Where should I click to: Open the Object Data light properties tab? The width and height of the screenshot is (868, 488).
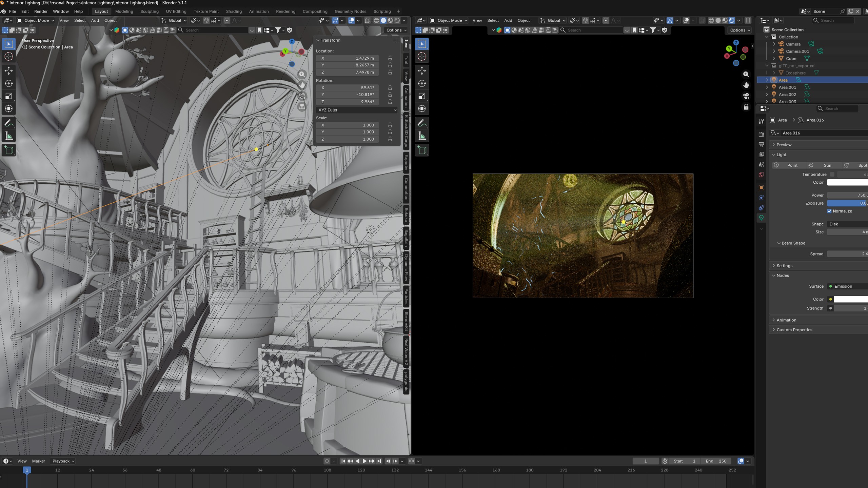point(761,218)
